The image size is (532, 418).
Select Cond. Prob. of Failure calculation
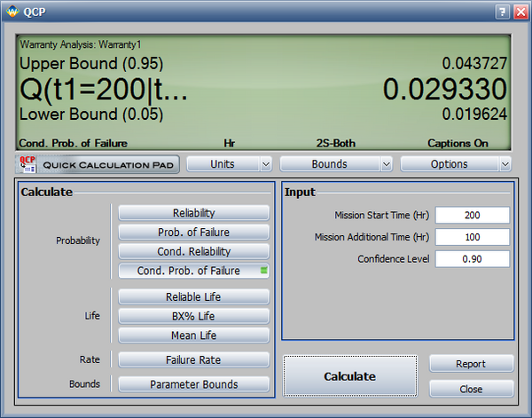pos(193,271)
